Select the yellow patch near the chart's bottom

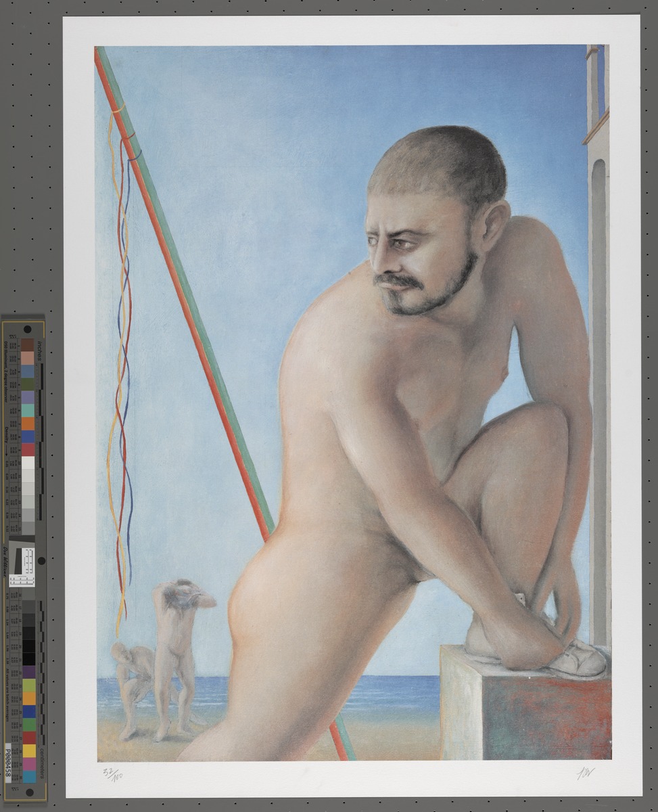29,750
